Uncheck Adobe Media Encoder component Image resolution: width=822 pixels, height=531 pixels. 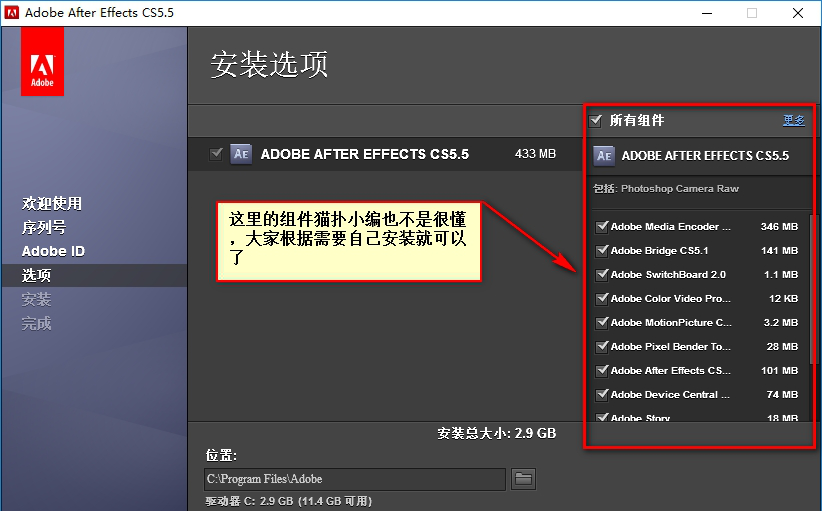pos(602,226)
